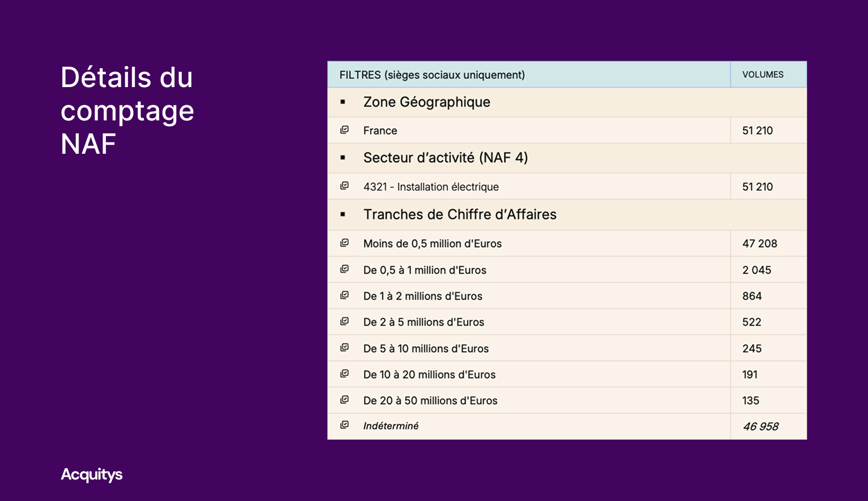
Task: Collapse the Zone Géographique section bullet
Action: point(343,102)
